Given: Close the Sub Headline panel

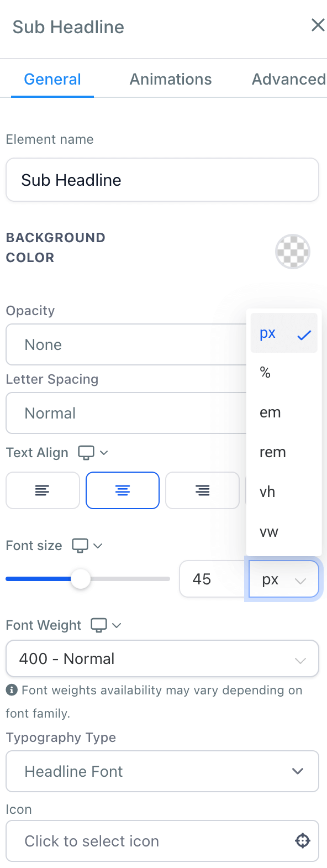Looking at the screenshot, I should 318,25.
